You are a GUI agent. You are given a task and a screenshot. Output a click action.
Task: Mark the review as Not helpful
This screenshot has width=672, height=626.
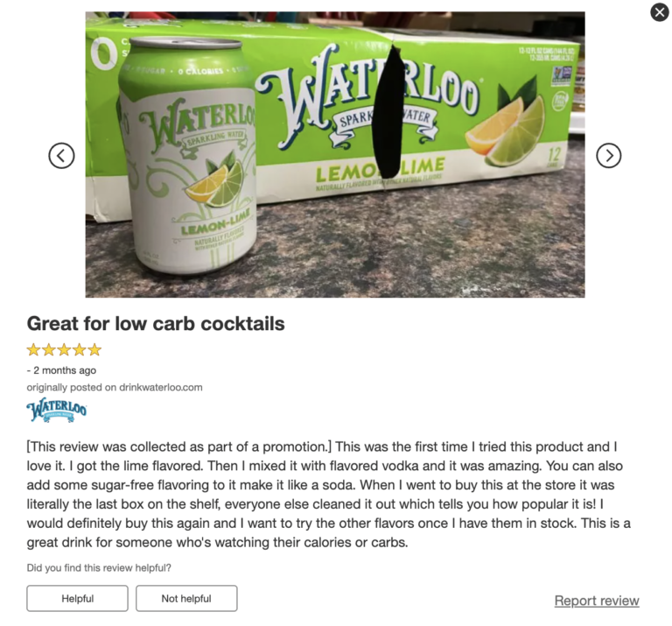(186, 598)
